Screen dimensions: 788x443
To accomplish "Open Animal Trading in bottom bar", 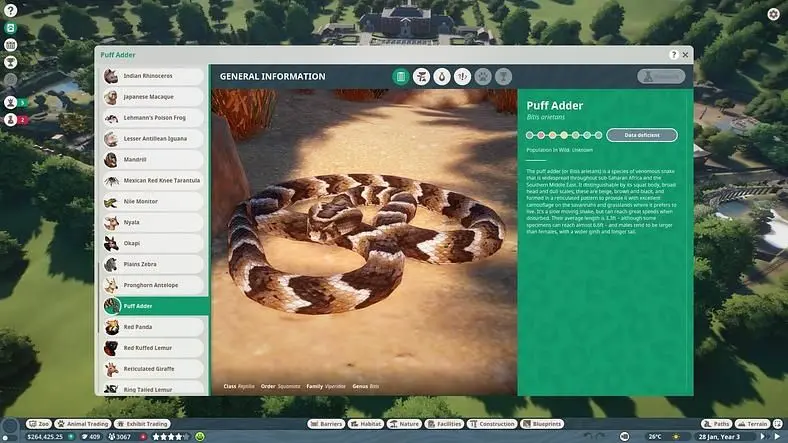I will (82, 424).
